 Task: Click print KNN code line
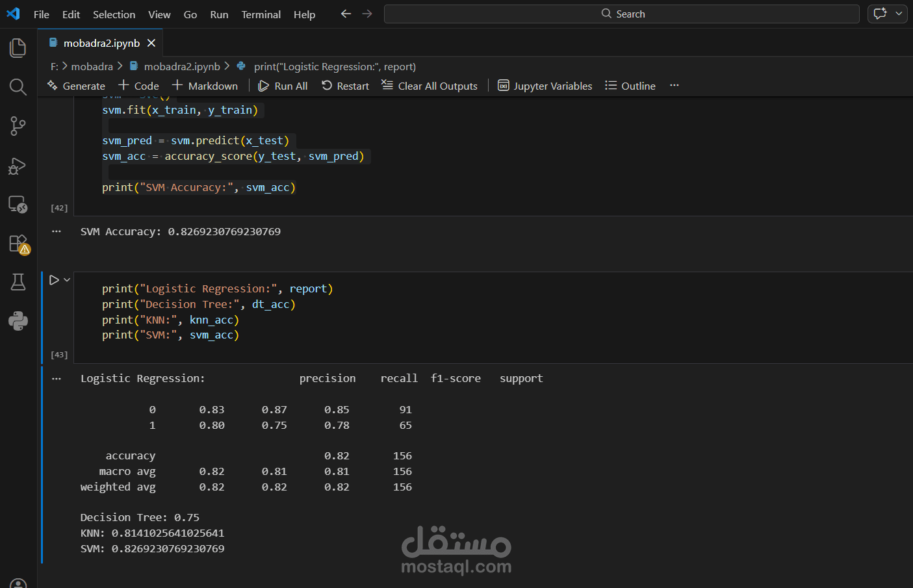[170, 320]
